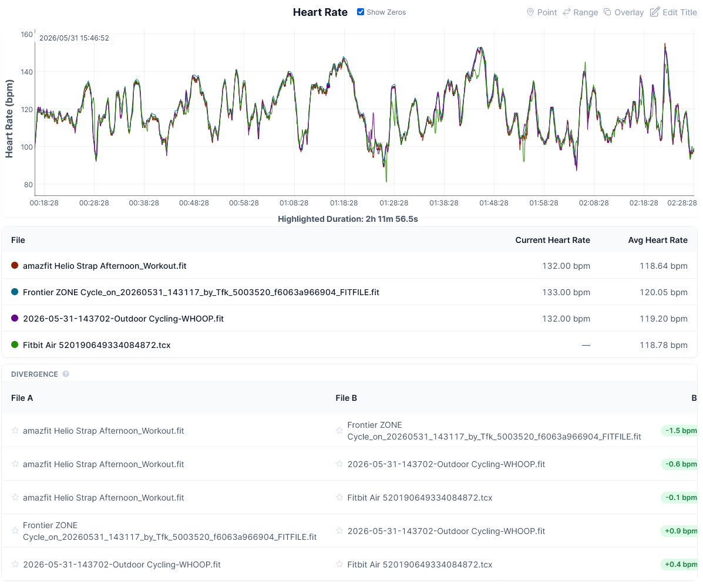
Task: Star Frontier ZONE file in File A, fourth row
Action: tap(15, 530)
